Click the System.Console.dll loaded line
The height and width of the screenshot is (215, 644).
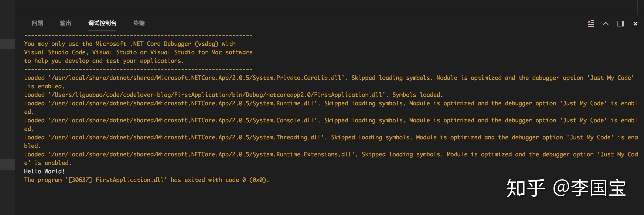331,124
